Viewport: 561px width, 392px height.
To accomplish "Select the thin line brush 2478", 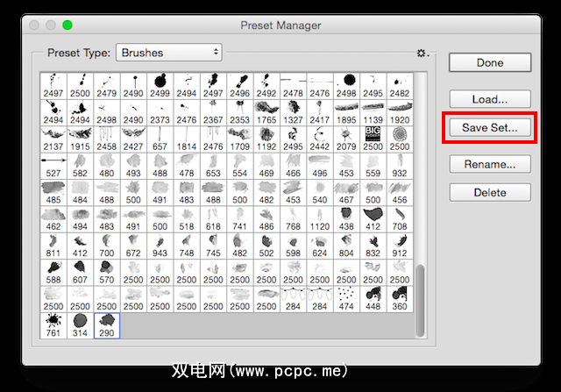I will [293, 86].
